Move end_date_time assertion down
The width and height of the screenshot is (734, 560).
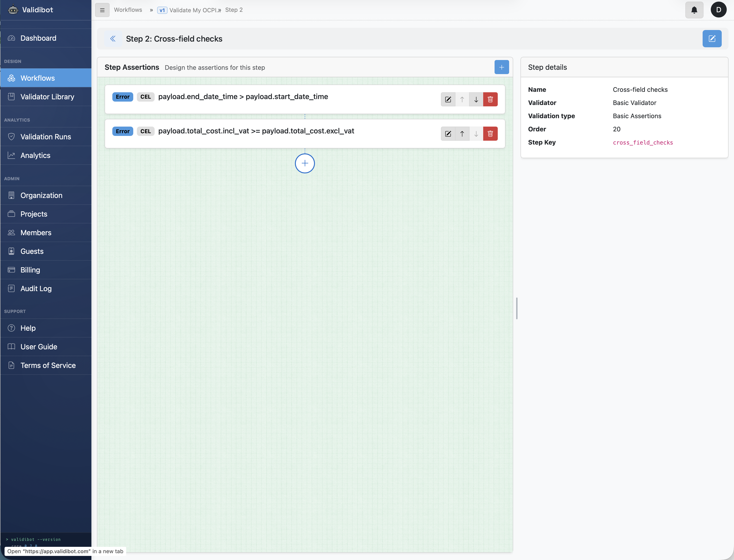click(476, 99)
